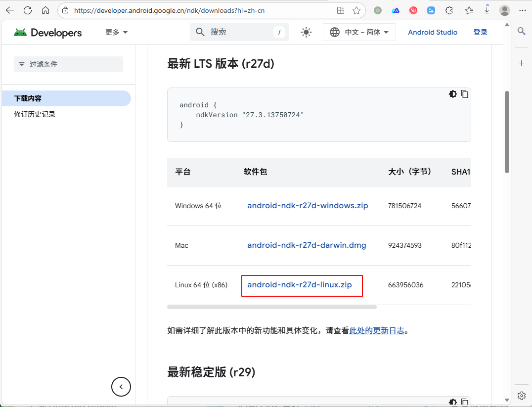
Task: Click the table horizontal scrollbar
Action: 272,307
